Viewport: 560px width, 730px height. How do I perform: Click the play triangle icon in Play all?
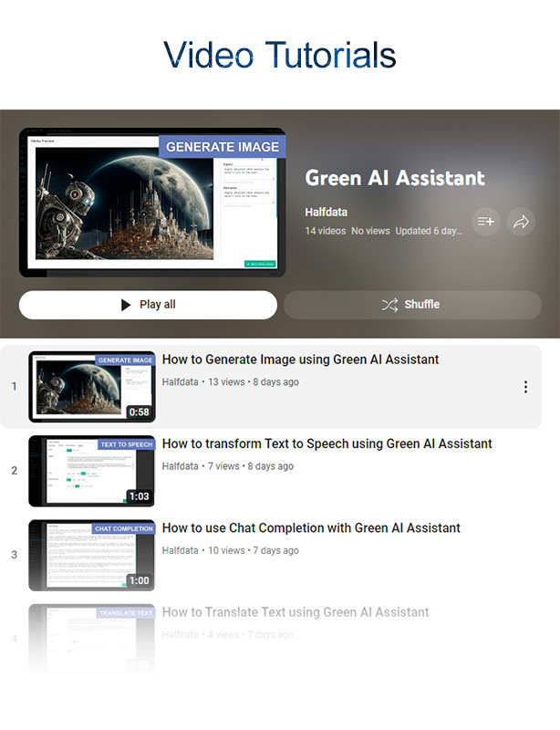126,305
